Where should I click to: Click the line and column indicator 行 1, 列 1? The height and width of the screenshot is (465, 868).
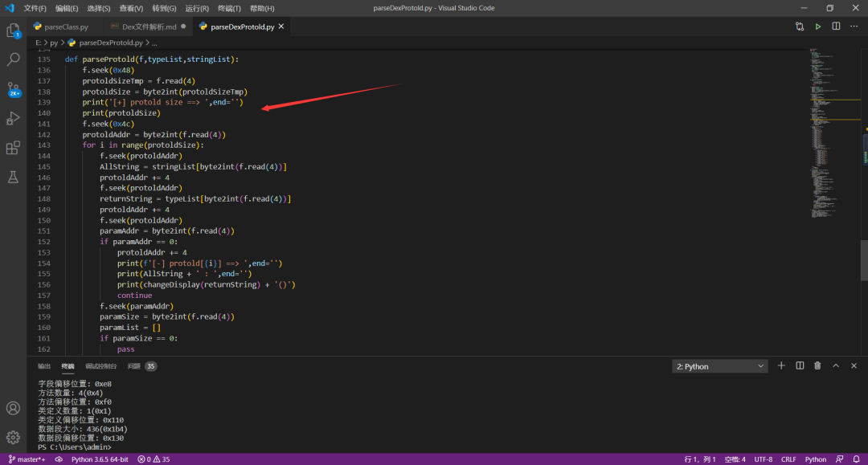click(x=700, y=459)
